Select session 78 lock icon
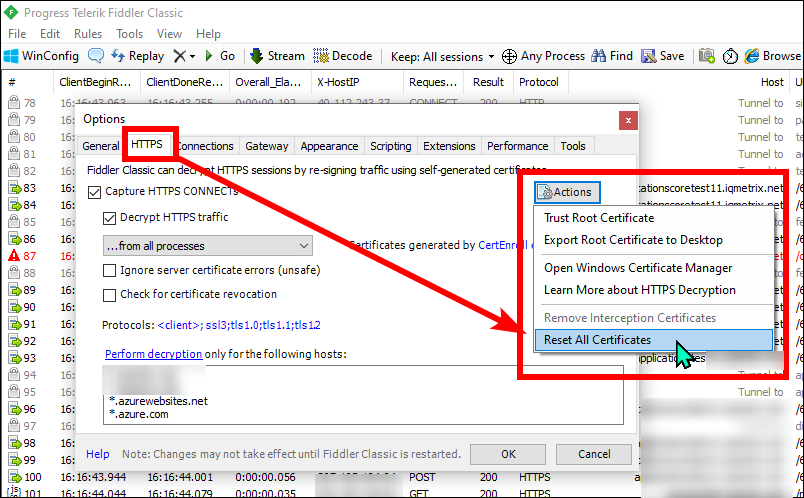This screenshot has height=498, width=804. (x=14, y=103)
